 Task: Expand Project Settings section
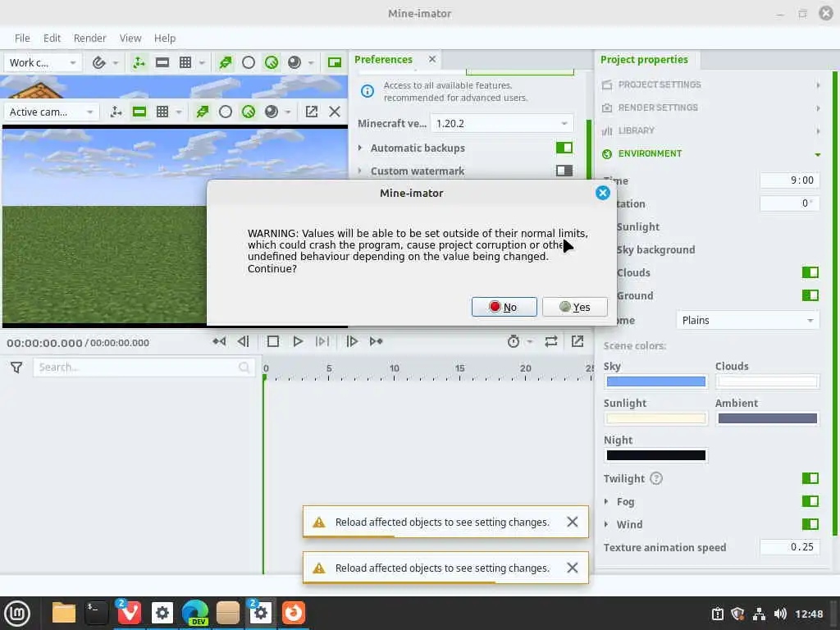tap(711, 84)
